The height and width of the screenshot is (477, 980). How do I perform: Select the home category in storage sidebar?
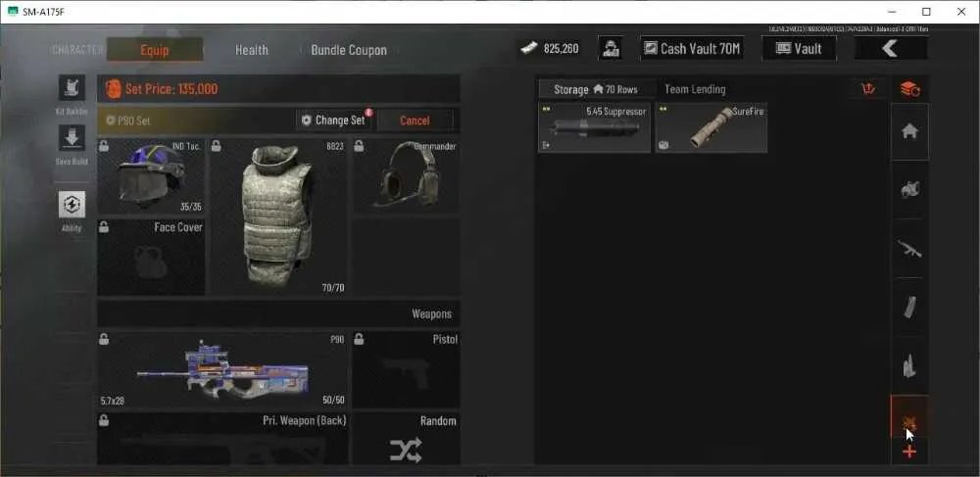[x=909, y=131]
